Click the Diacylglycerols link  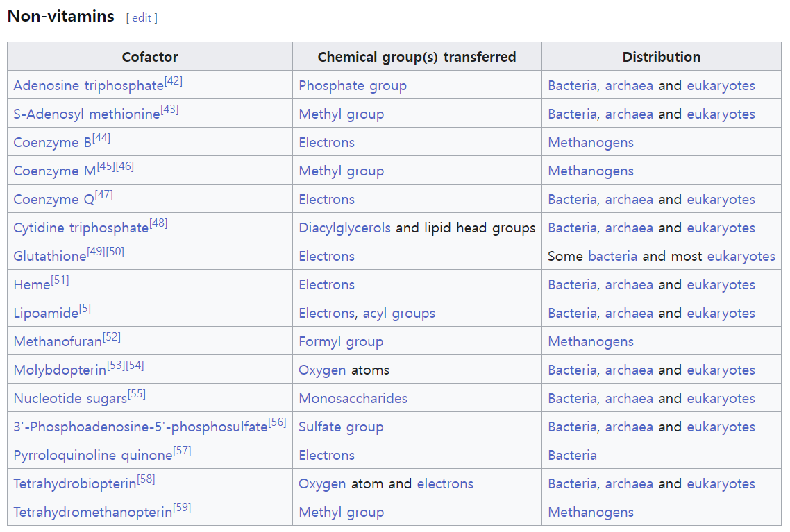click(x=344, y=228)
